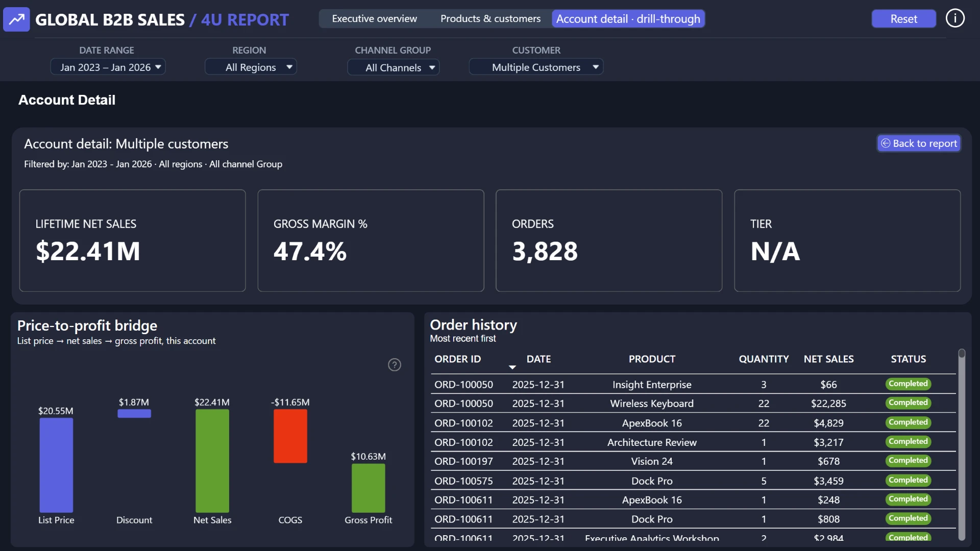Open the All Channels dropdown
The height and width of the screenshot is (551, 980).
click(393, 67)
